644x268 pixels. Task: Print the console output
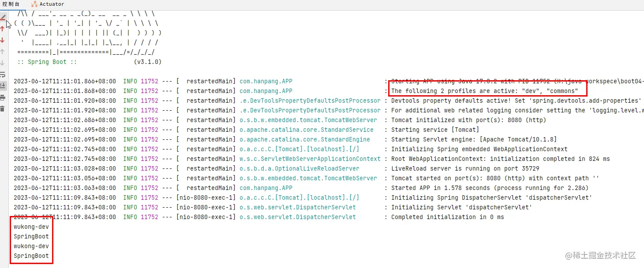point(3,97)
